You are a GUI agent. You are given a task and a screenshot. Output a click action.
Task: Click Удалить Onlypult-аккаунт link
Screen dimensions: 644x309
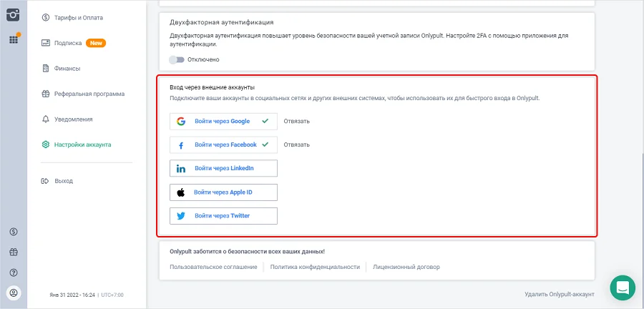click(x=558, y=294)
